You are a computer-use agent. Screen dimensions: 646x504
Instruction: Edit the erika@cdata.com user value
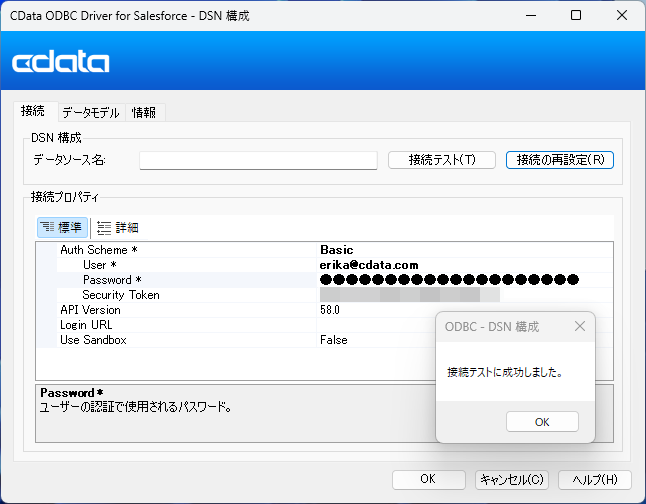[369, 265]
